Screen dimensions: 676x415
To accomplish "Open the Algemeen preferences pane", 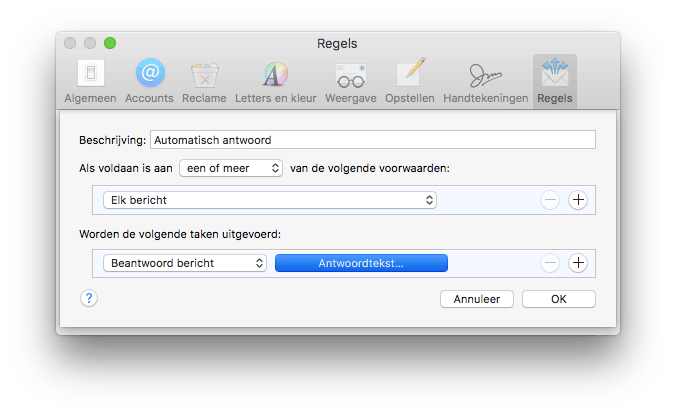I will click(91, 81).
